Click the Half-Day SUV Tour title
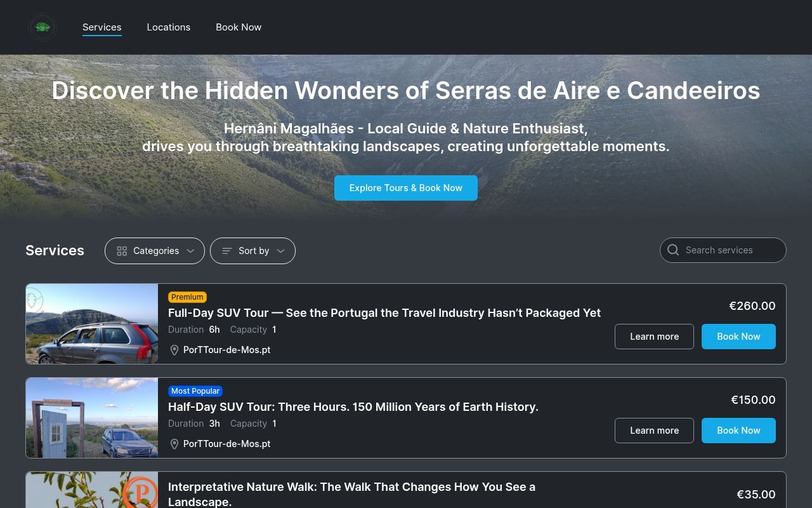This screenshot has width=812, height=508. pos(353,407)
